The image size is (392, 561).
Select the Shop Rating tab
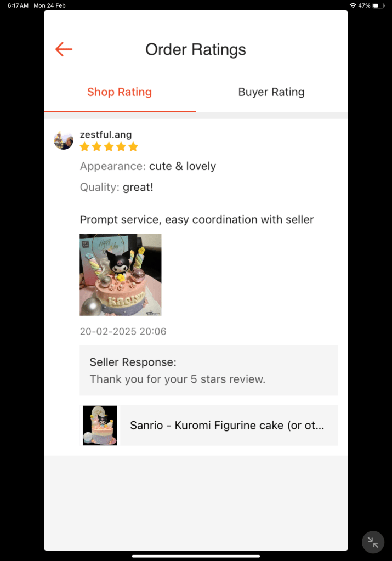(x=120, y=92)
